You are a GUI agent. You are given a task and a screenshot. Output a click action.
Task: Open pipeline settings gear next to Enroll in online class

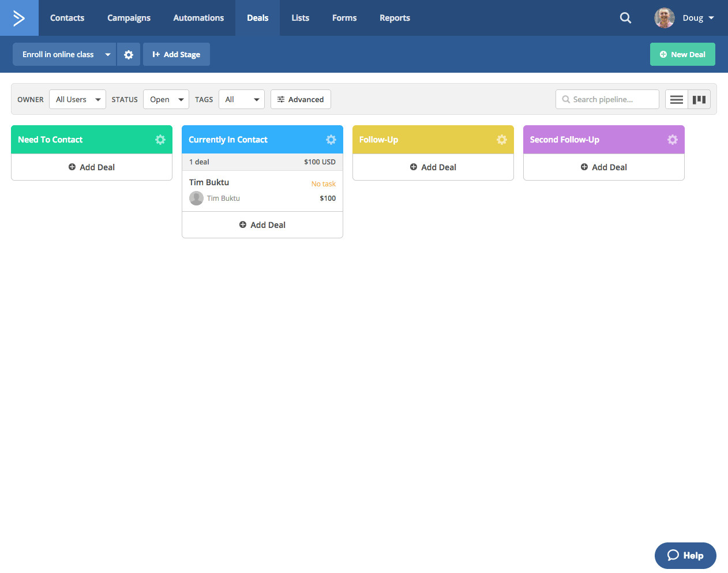coord(129,54)
